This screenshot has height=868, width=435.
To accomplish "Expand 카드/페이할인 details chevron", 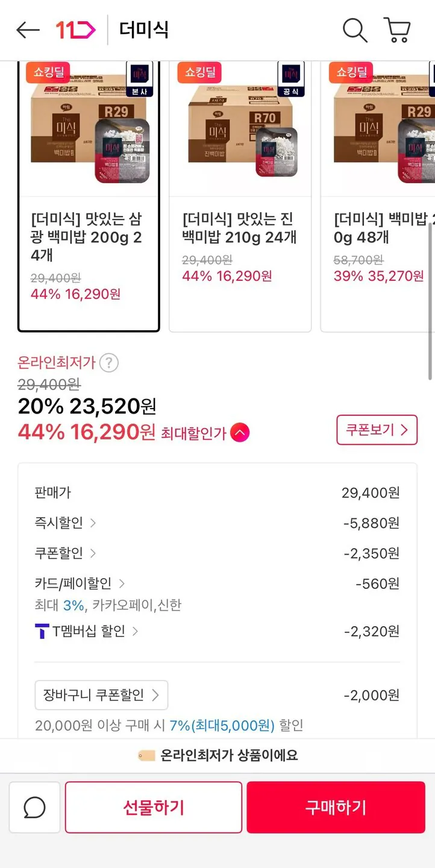I will click(122, 583).
